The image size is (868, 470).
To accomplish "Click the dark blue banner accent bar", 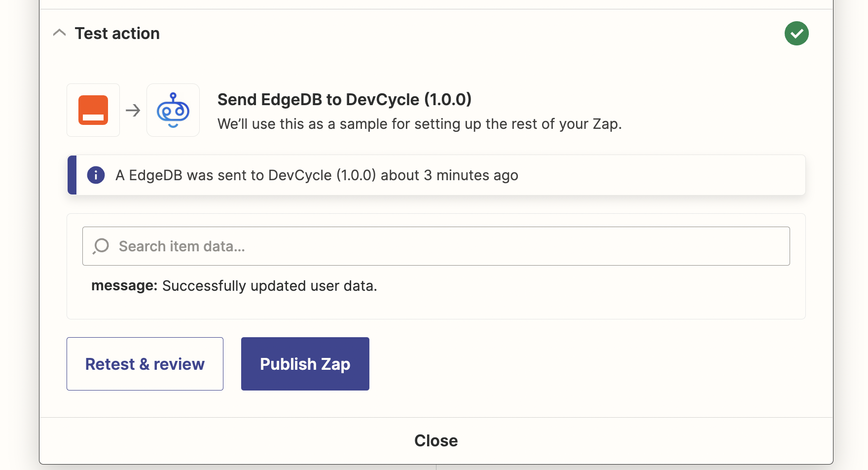I will click(72, 175).
